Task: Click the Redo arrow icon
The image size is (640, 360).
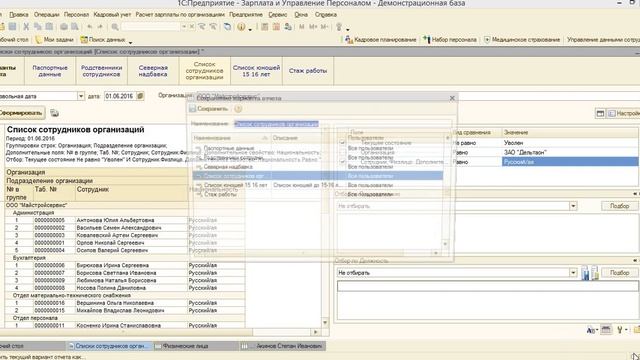Action: pos(100,27)
